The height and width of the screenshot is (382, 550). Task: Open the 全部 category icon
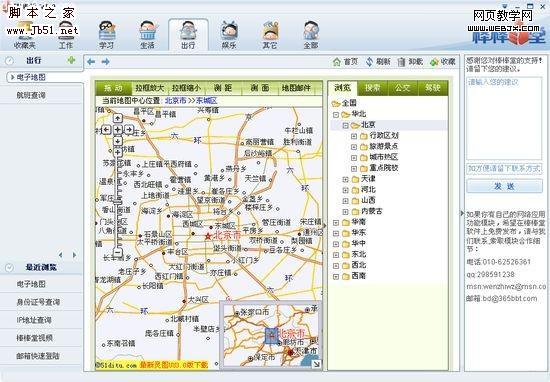[x=311, y=35]
